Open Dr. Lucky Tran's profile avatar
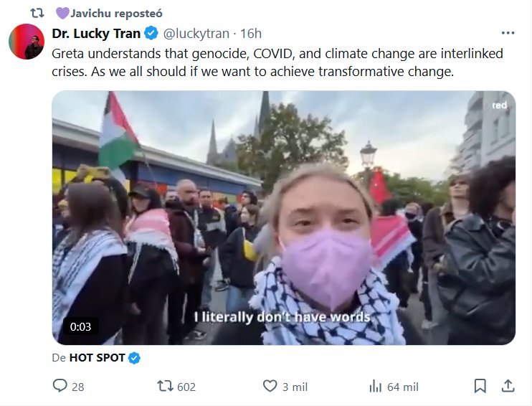The width and height of the screenshot is (532, 406). point(27,42)
